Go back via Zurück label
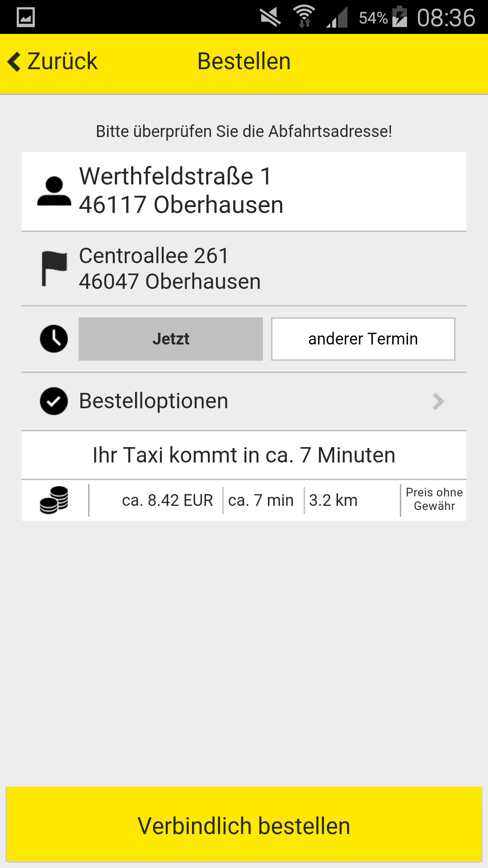 [x=62, y=61]
